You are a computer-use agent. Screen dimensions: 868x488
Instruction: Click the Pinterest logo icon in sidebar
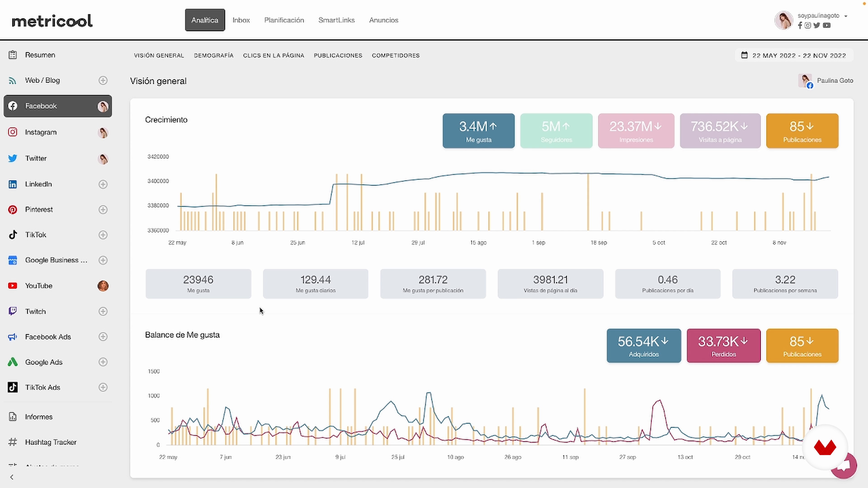pos(12,209)
